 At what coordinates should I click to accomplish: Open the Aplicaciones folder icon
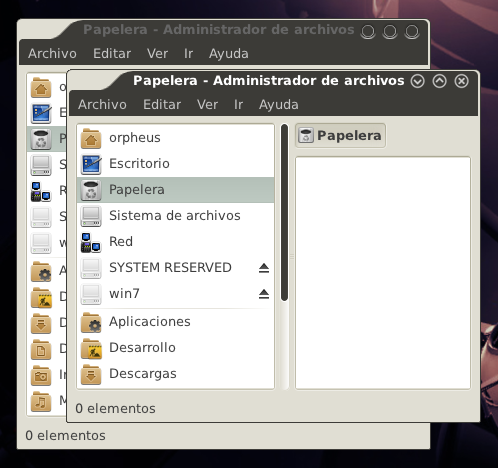click(91, 322)
